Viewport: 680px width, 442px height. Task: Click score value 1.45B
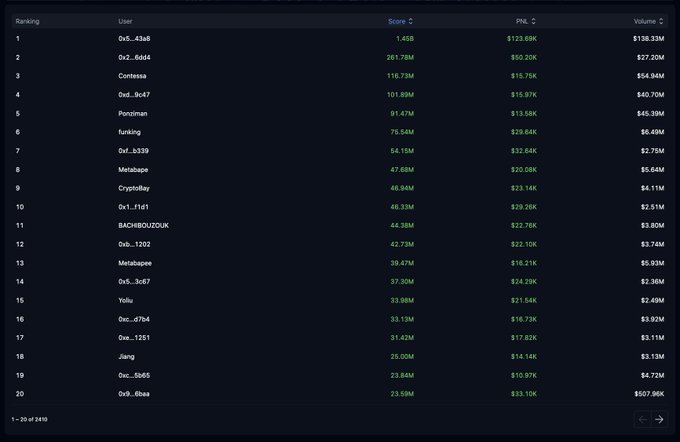pos(405,39)
